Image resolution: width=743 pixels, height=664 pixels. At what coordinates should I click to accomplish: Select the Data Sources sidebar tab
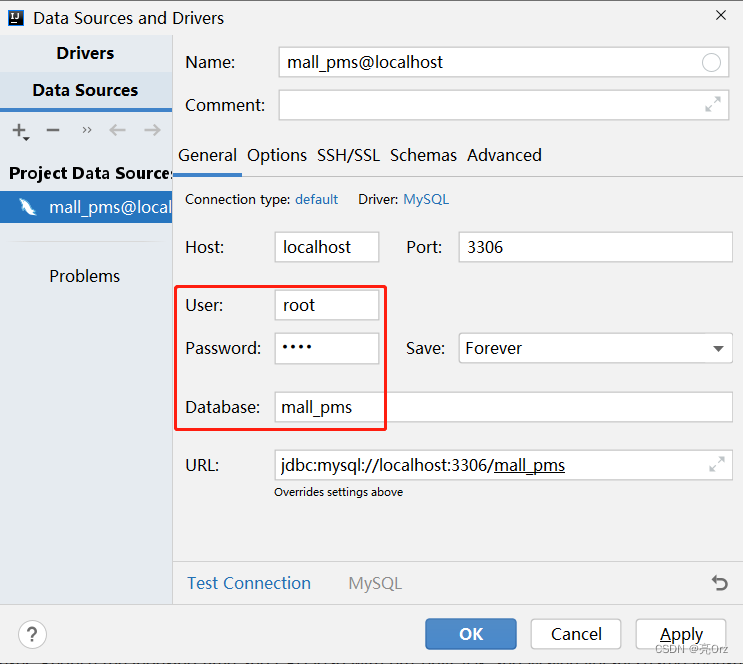[85, 90]
